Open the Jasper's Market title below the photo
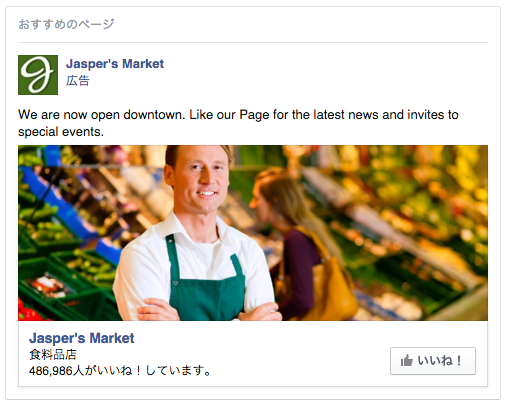This screenshot has width=506, height=407. [x=81, y=338]
